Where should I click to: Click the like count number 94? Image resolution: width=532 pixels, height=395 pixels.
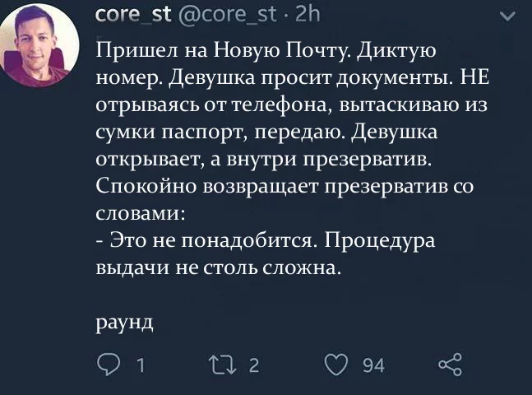pos(373,365)
